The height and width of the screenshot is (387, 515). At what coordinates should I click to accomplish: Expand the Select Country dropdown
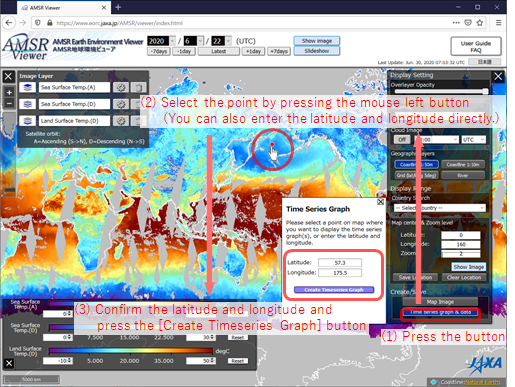(x=440, y=208)
